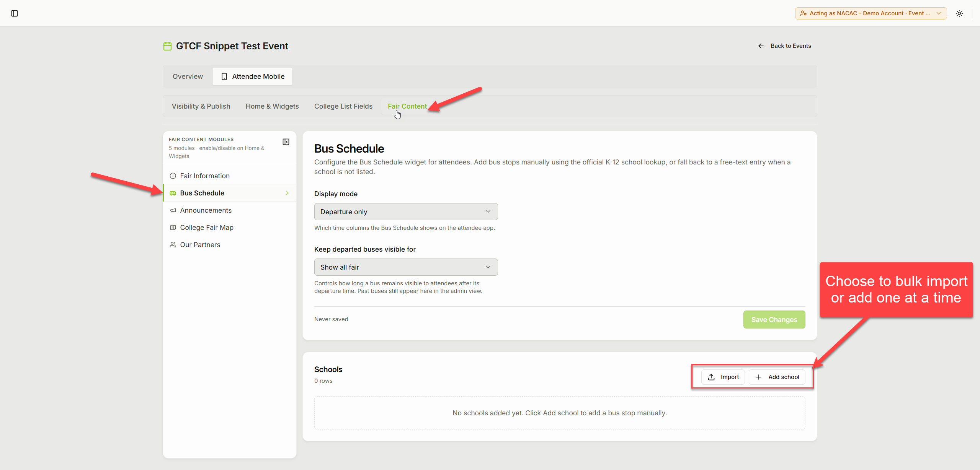Click the back arrow icon
The width and height of the screenshot is (980, 470).
[x=761, y=46]
